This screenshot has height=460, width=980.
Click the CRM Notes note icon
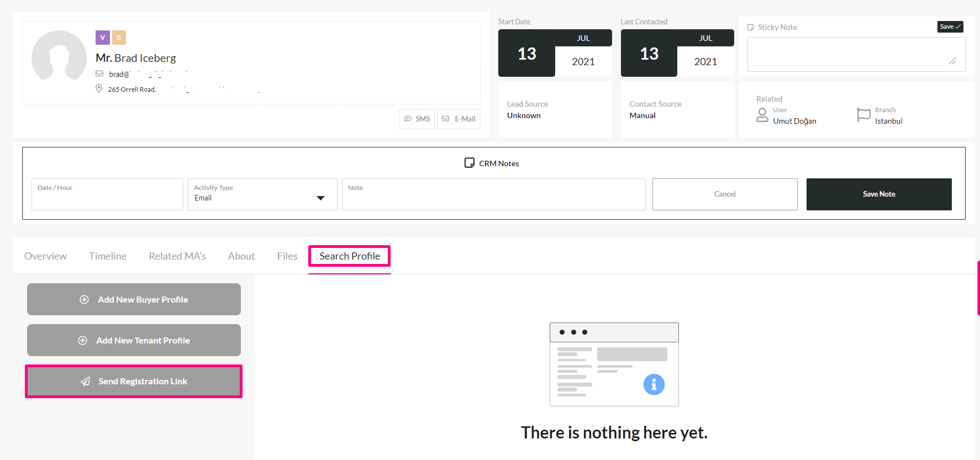coord(470,163)
